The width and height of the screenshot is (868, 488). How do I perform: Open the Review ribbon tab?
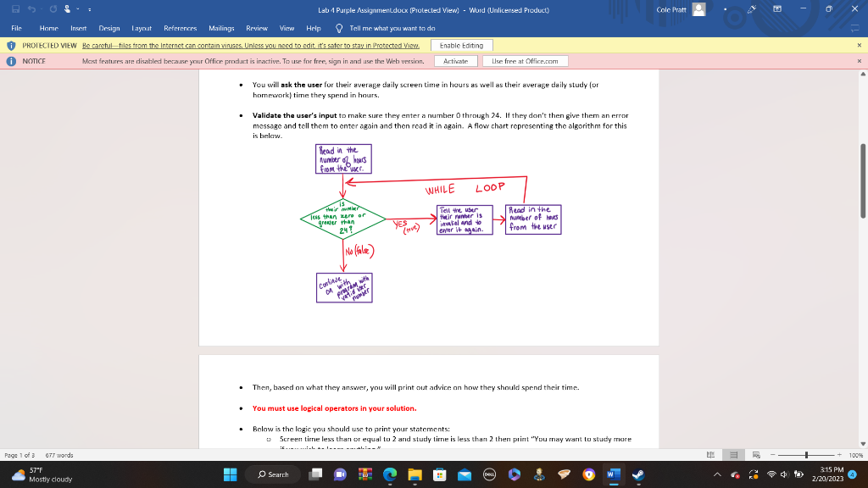[x=256, y=28]
